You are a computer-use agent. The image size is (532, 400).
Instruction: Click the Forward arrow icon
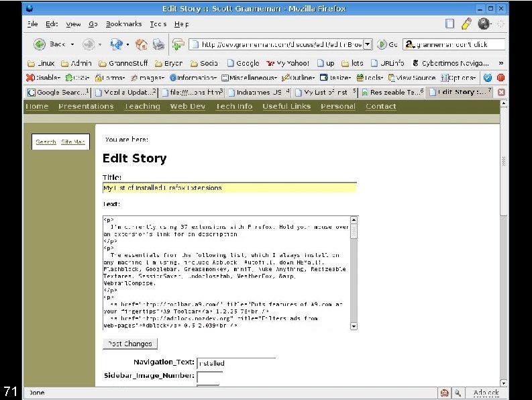(x=89, y=44)
